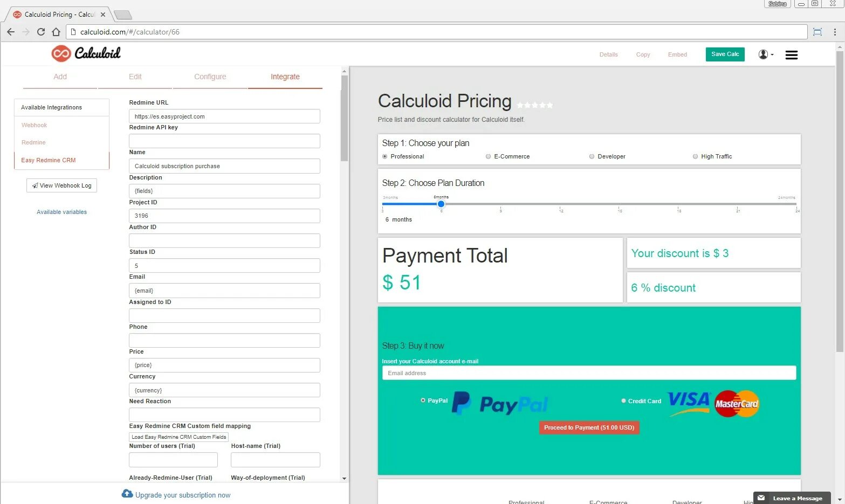Viewport: 845px width, 504px height.
Task: Click the down arrow of the left panel scrollbar
Action: (345, 478)
